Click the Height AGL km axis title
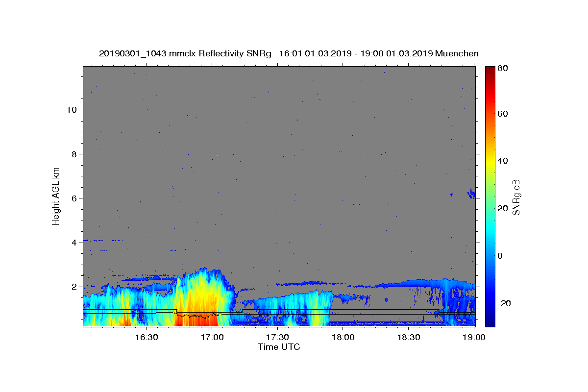Viewport: 588px width, 392px height. [x=56, y=196]
